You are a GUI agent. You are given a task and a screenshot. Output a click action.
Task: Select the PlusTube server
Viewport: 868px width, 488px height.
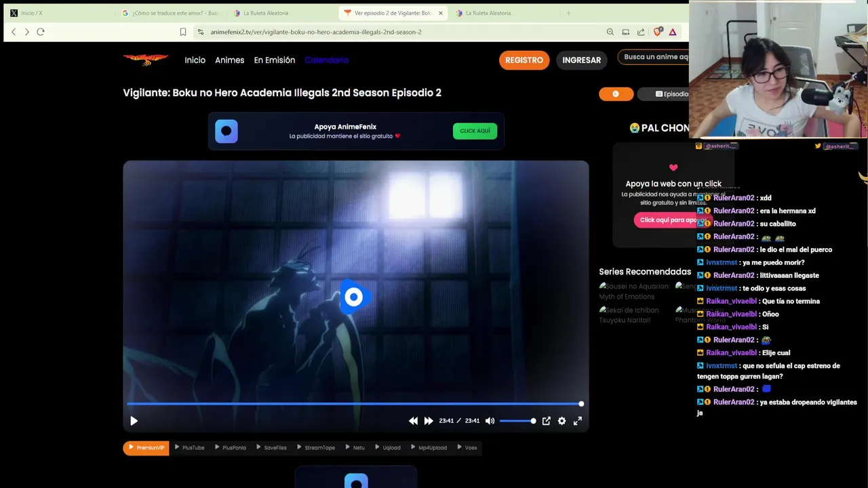click(x=189, y=447)
